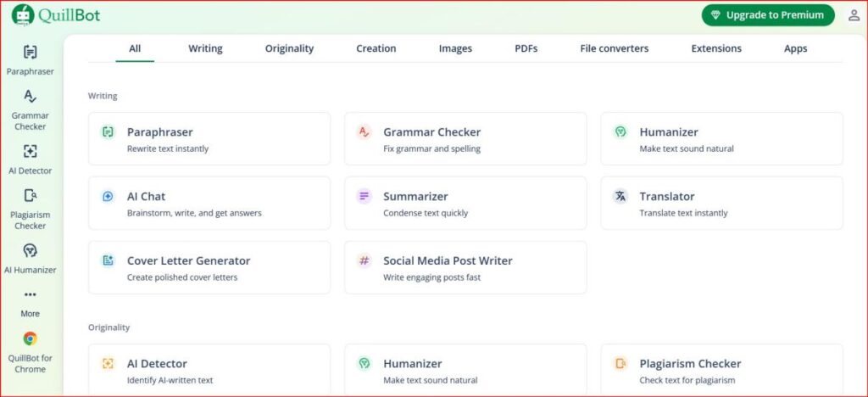Click 'Create polished cover letters' text
This screenshot has height=397, width=868.
coord(182,277)
